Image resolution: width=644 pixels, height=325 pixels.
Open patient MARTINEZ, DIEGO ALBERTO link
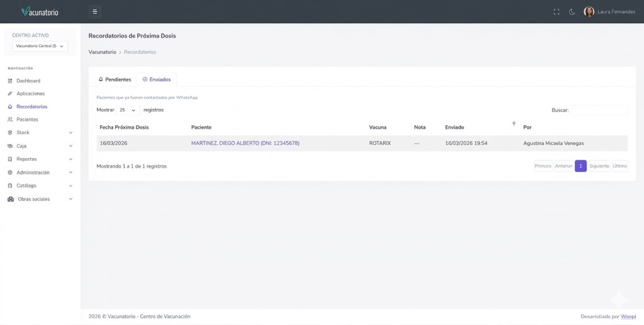(x=245, y=143)
